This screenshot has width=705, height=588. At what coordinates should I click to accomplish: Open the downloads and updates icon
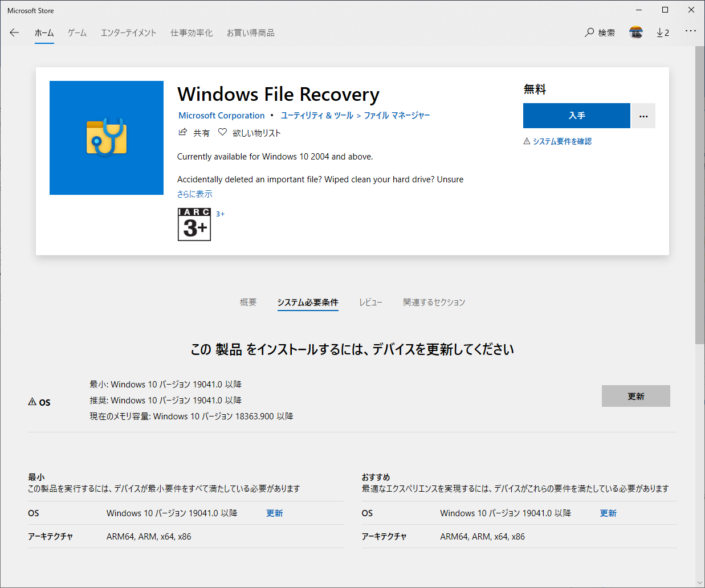click(x=662, y=32)
